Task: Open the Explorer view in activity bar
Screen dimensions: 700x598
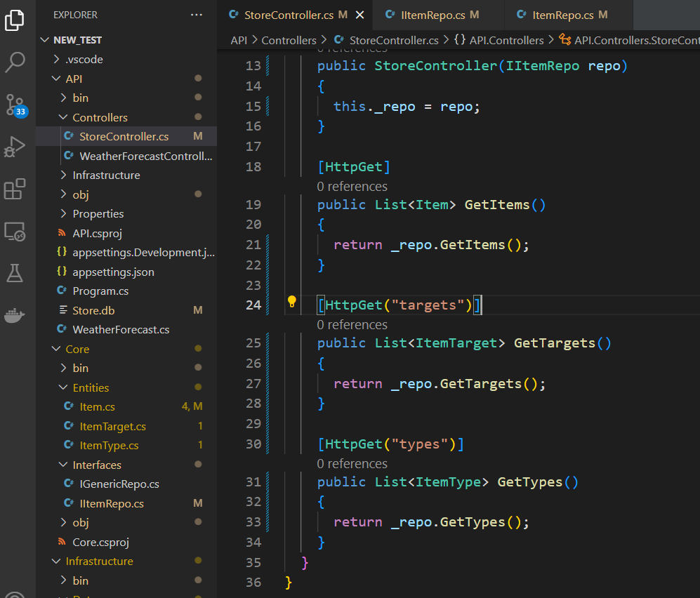Action: pos(14,20)
